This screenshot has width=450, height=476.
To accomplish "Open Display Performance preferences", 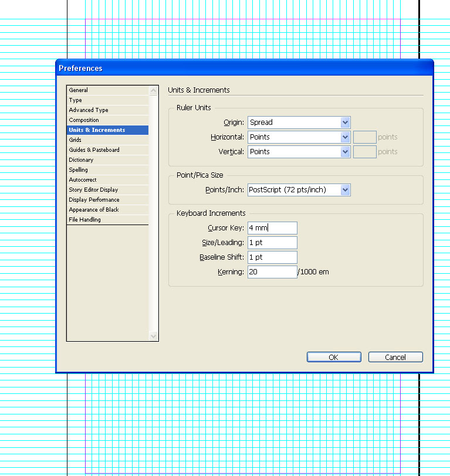I will (107, 200).
